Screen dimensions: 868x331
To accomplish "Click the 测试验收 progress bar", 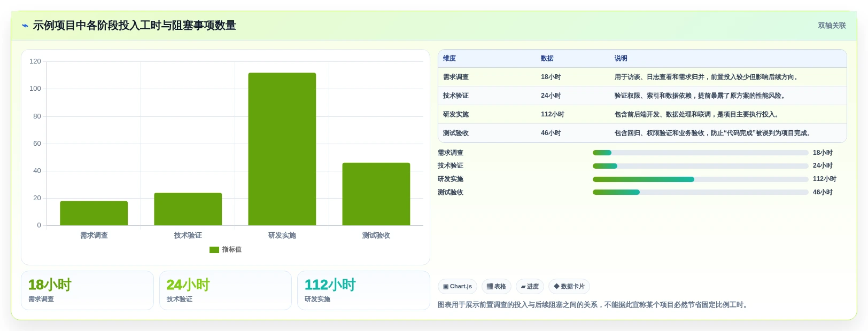I will click(700, 192).
